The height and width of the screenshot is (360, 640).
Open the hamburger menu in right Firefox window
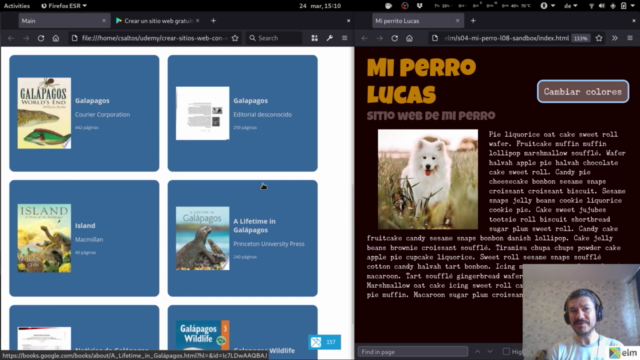click(630, 38)
